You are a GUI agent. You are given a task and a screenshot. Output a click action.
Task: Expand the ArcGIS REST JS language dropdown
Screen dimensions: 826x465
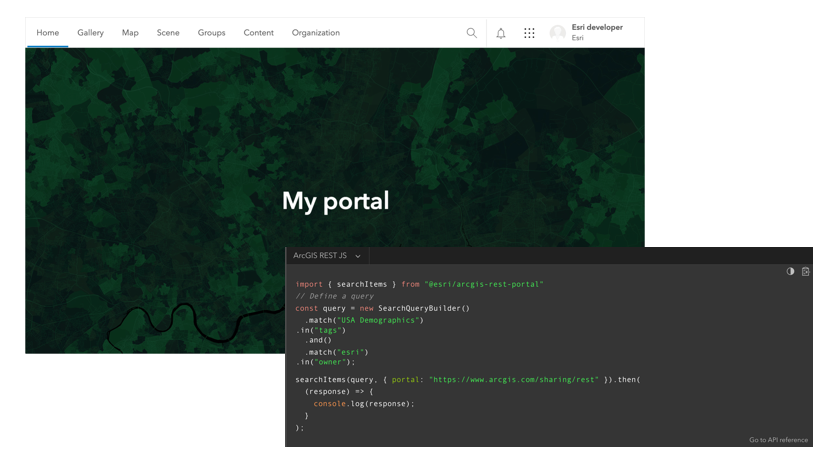pos(327,255)
